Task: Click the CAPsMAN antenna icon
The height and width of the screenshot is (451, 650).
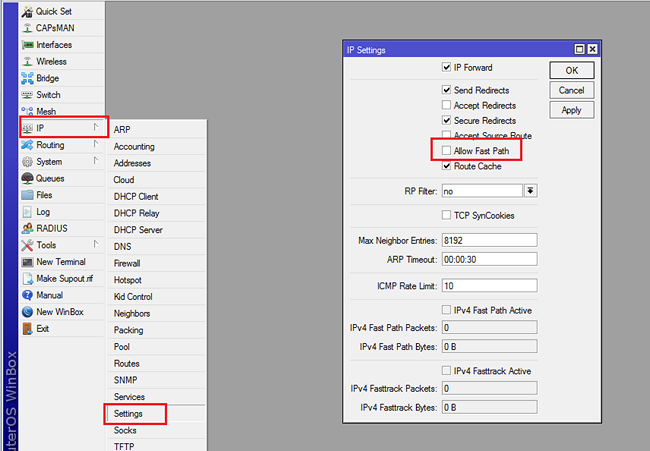Action: click(27, 28)
